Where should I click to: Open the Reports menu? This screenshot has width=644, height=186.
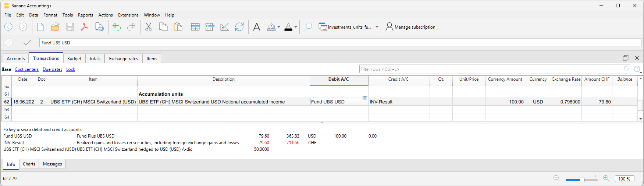click(85, 15)
